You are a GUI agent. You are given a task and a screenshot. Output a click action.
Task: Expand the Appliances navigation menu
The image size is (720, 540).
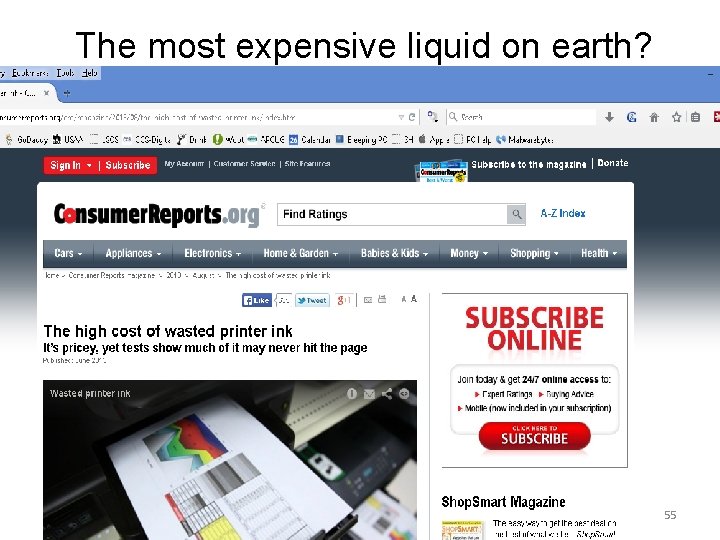tap(133, 253)
